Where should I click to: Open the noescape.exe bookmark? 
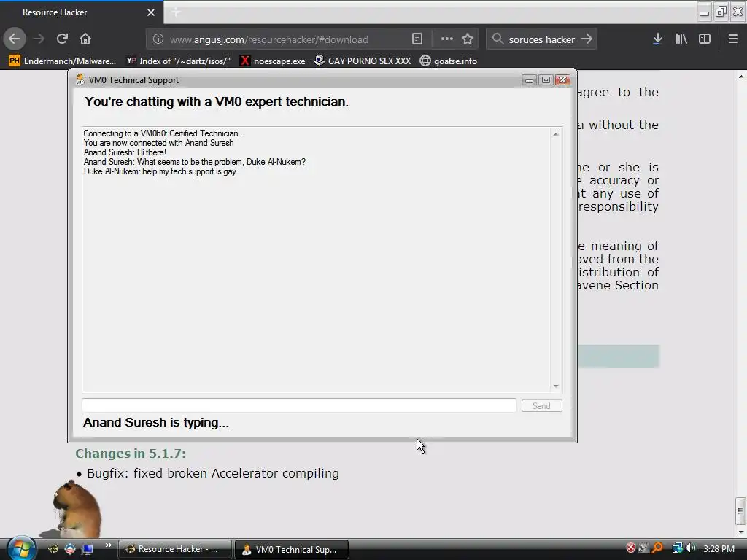(273, 61)
